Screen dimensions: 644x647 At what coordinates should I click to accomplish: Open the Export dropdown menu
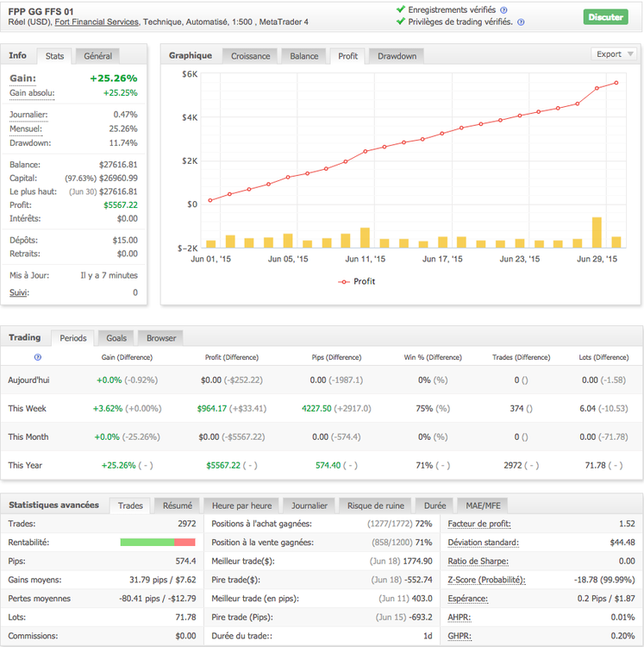click(615, 53)
